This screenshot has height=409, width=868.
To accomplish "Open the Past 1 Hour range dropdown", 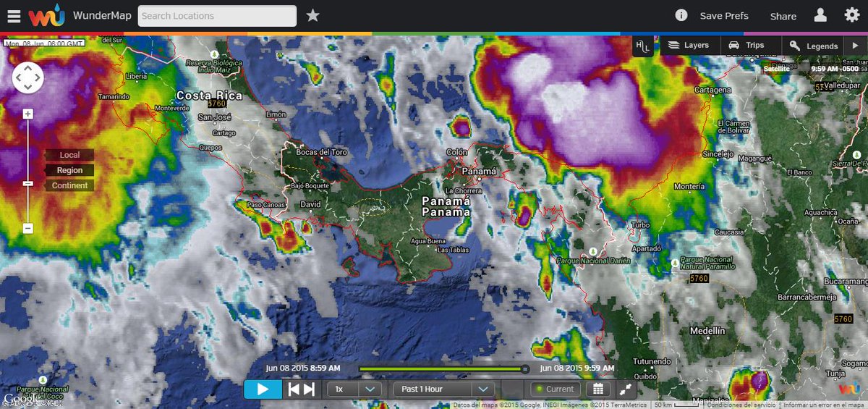I will tap(443, 389).
